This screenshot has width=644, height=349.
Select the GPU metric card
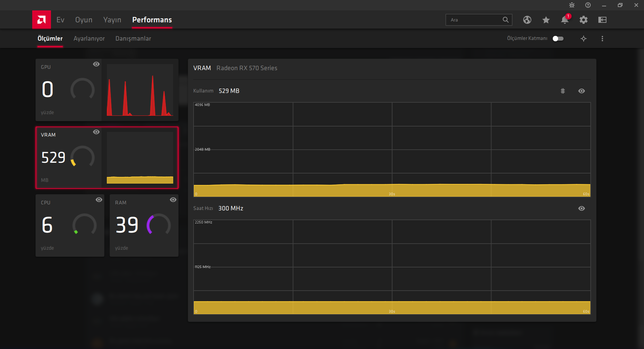click(x=107, y=90)
